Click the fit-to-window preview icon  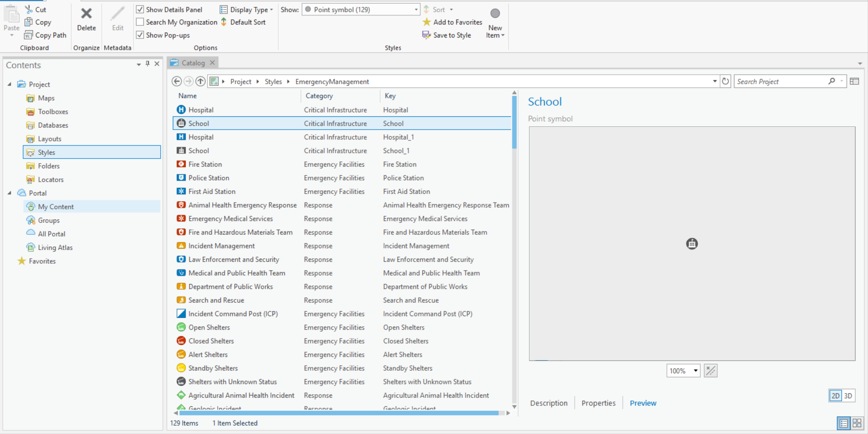711,371
